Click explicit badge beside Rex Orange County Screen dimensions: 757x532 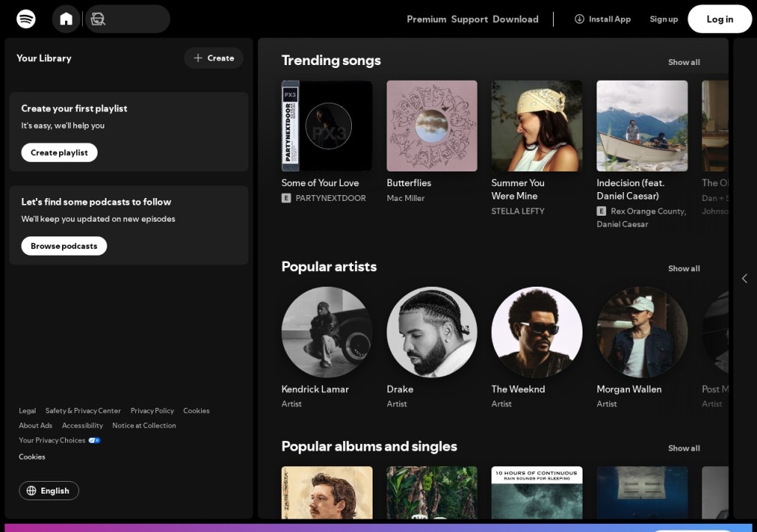[x=601, y=211]
